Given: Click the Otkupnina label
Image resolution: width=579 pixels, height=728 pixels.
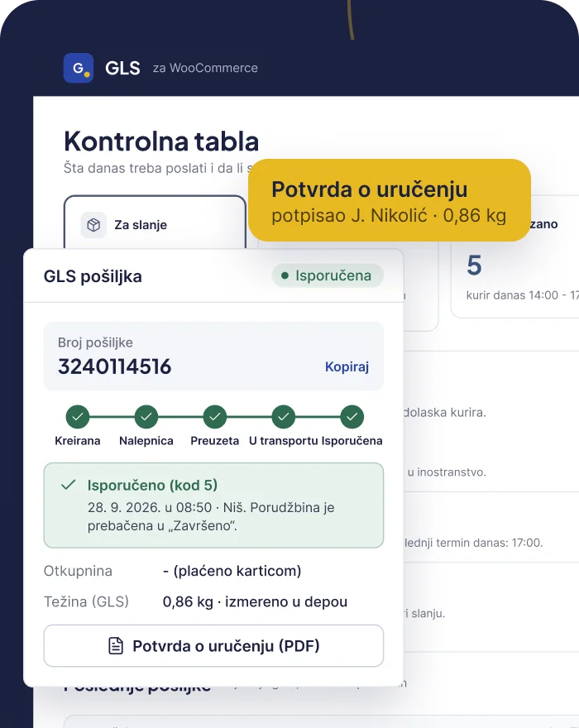Looking at the screenshot, I should 78,571.
